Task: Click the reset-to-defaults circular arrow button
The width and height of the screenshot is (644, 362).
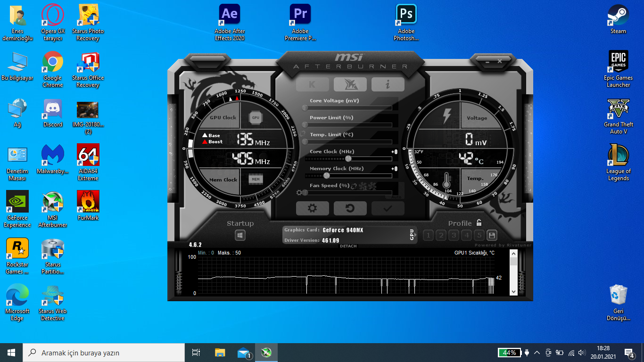Action: click(350, 208)
